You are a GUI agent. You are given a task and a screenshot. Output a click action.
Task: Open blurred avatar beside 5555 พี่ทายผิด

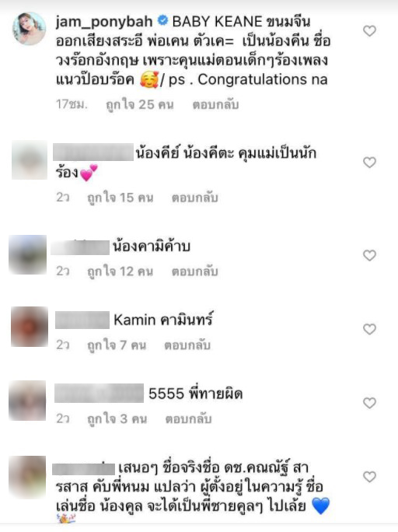coord(27,401)
